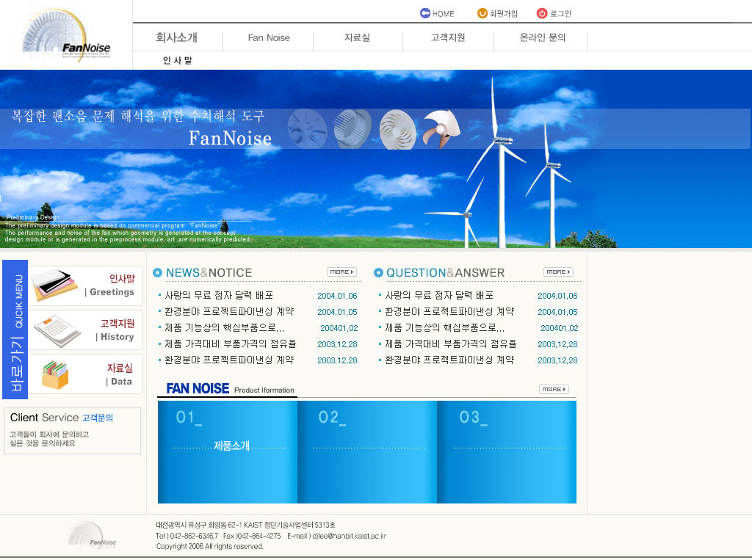
Task: Open 고객지원 History quick menu icon
Action: 57,330
